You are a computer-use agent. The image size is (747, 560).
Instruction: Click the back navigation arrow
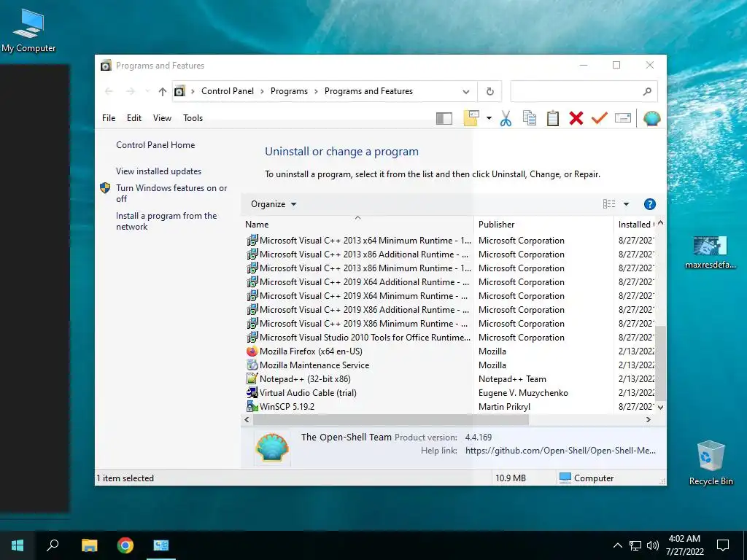[x=109, y=91]
